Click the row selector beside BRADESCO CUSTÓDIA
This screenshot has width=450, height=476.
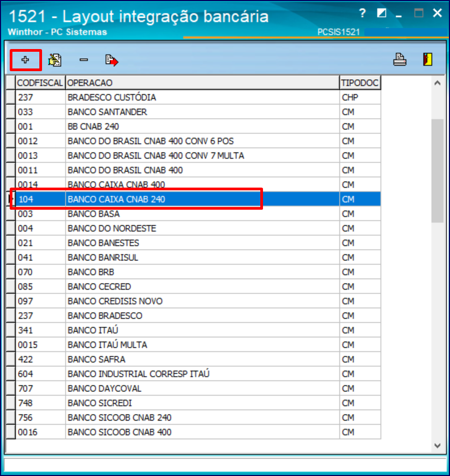[x=11, y=97]
